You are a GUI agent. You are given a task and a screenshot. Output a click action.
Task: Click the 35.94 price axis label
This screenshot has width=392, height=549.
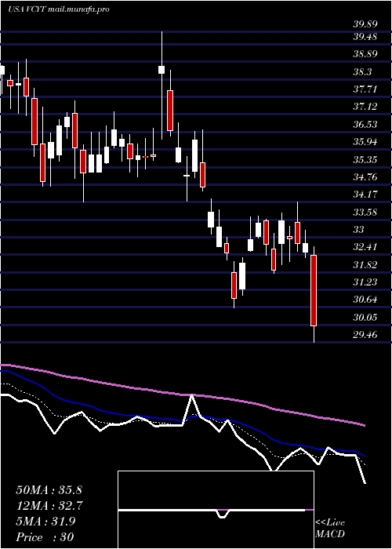coord(365,142)
